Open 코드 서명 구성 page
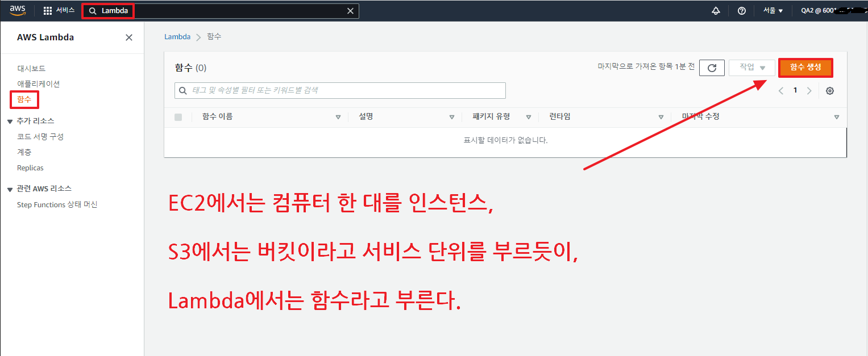This screenshot has height=356, width=868. tap(40, 137)
